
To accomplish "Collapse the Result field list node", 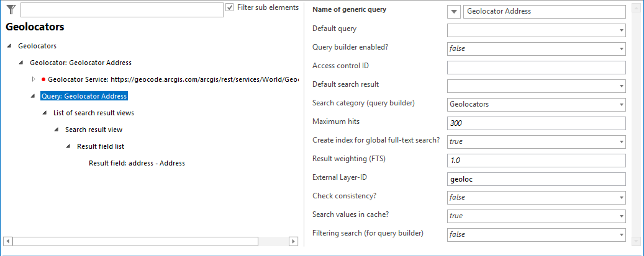I will pos(68,146).
